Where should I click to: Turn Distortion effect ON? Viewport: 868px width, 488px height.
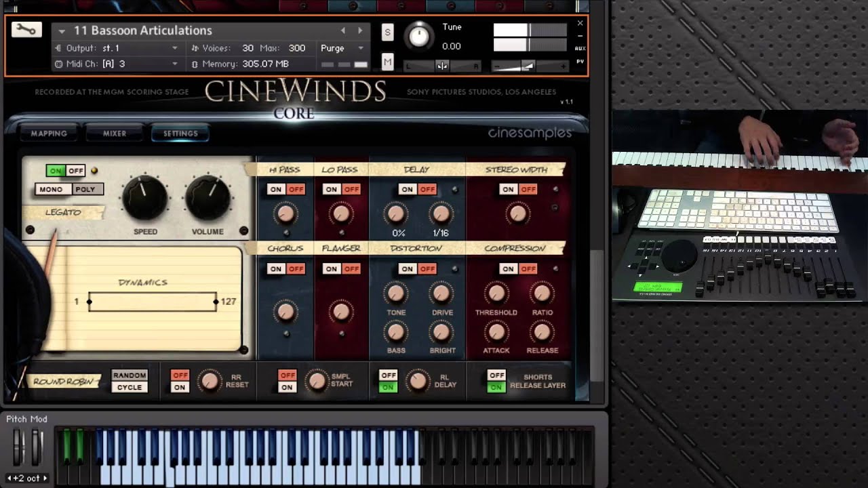(407, 269)
